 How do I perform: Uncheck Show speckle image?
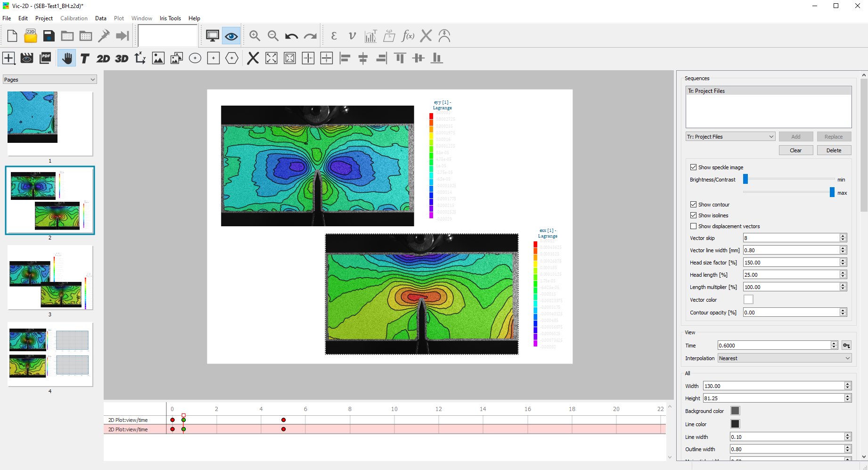coord(693,167)
